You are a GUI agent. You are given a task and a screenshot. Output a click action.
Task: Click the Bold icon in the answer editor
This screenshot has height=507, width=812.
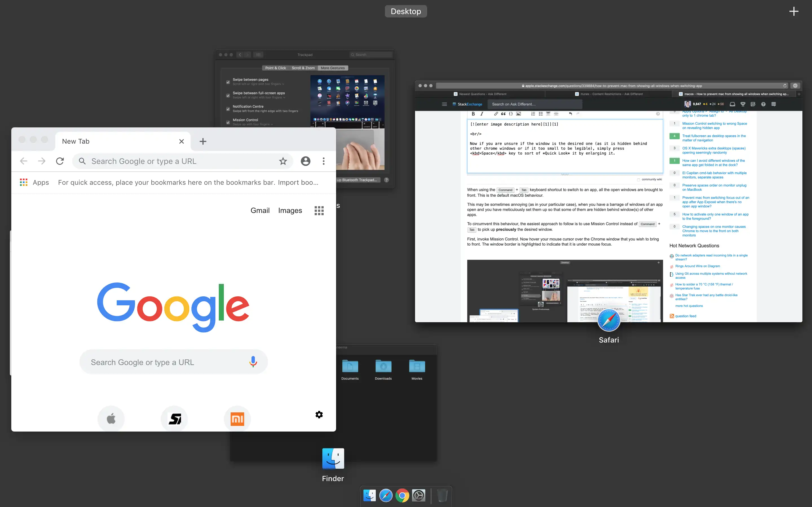coord(473,114)
